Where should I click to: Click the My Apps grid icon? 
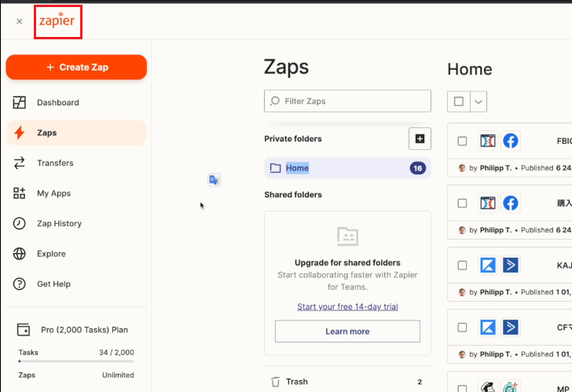coord(20,193)
